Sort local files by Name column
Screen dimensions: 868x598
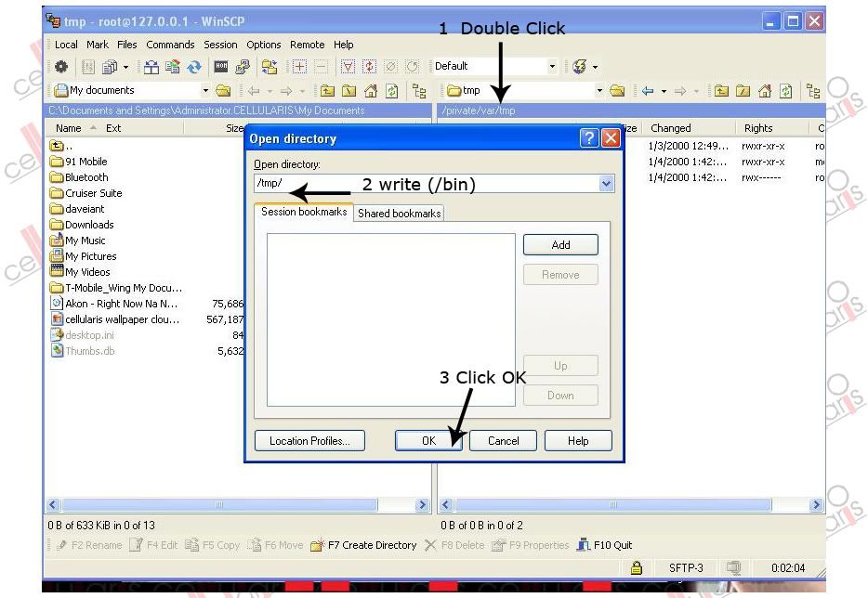69,128
